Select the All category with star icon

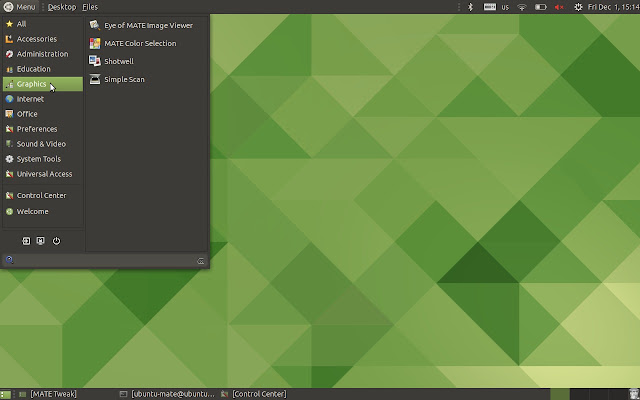(42, 24)
